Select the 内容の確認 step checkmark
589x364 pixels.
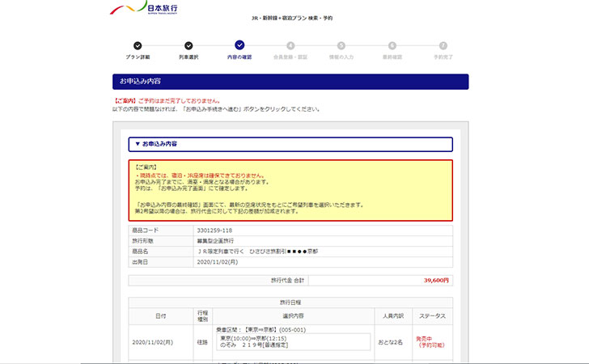coord(239,45)
